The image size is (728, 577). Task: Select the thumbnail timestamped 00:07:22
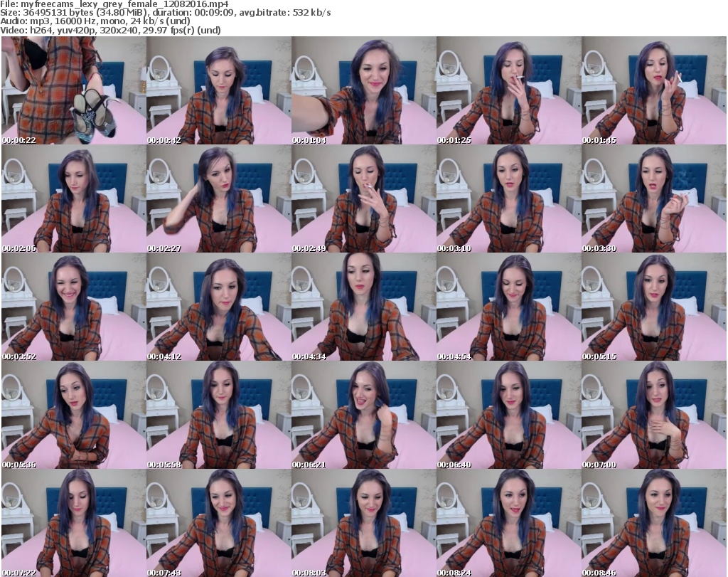[74, 523]
